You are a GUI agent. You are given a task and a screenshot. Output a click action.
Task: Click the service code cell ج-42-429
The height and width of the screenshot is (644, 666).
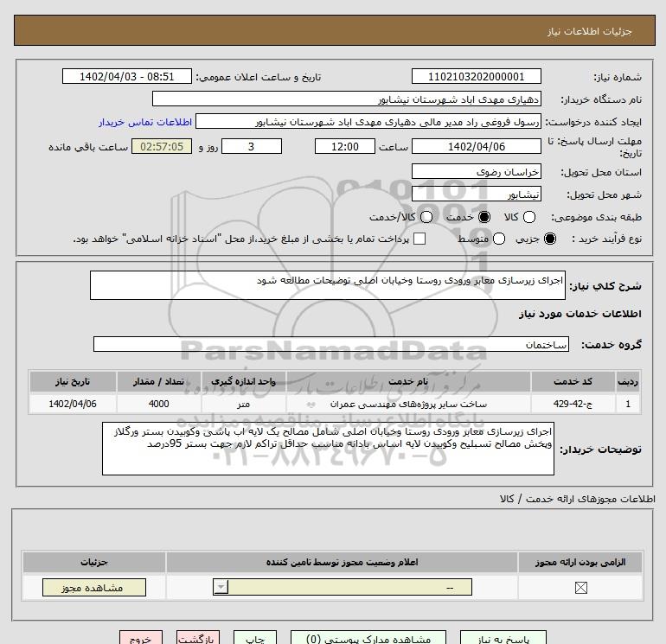573,404
